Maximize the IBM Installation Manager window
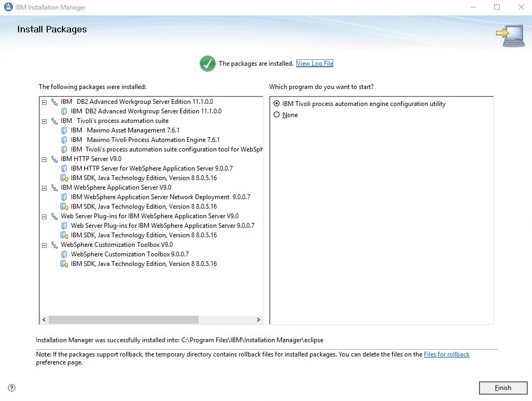This screenshot has width=532, height=401. (497, 7)
